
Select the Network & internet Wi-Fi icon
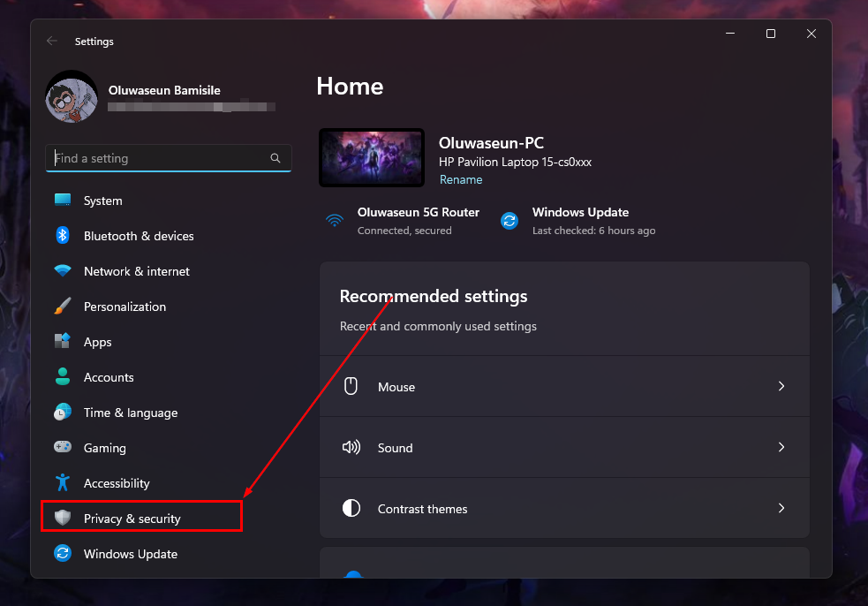coord(63,271)
